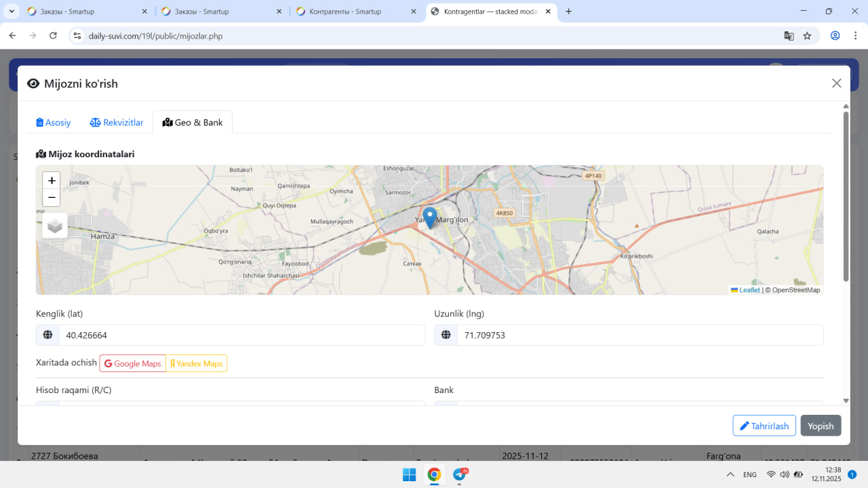This screenshot has width=868, height=488.
Task: Open the map layers control
Action: (x=55, y=226)
